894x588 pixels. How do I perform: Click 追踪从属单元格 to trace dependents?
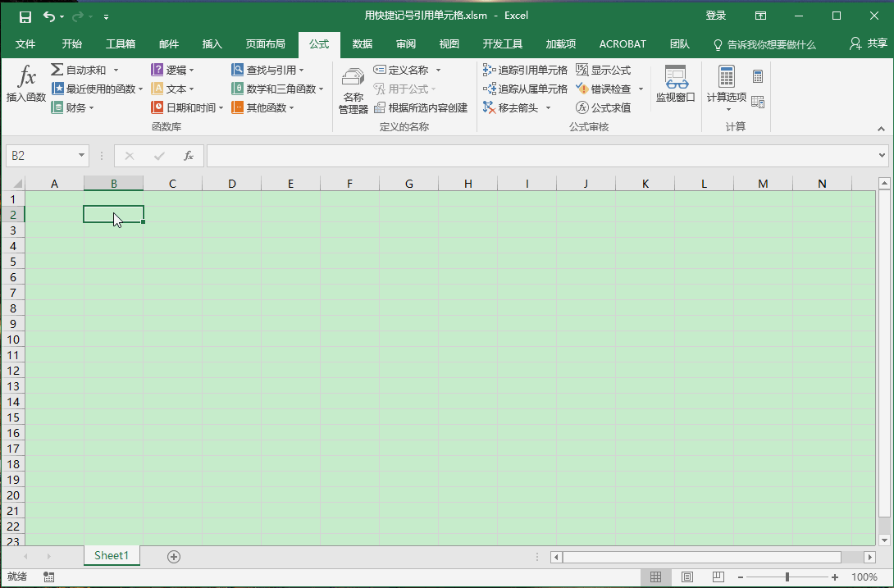pos(524,89)
